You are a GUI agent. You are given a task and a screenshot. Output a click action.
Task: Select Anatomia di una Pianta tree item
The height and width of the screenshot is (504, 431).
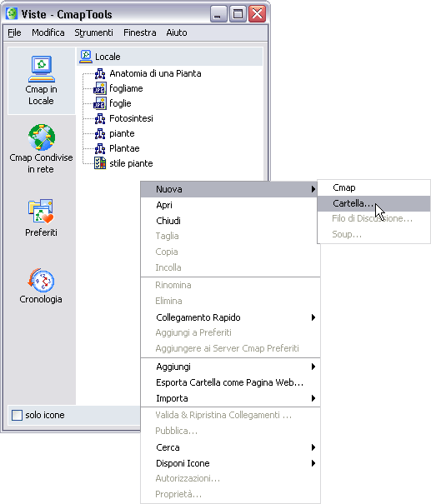[155, 73]
